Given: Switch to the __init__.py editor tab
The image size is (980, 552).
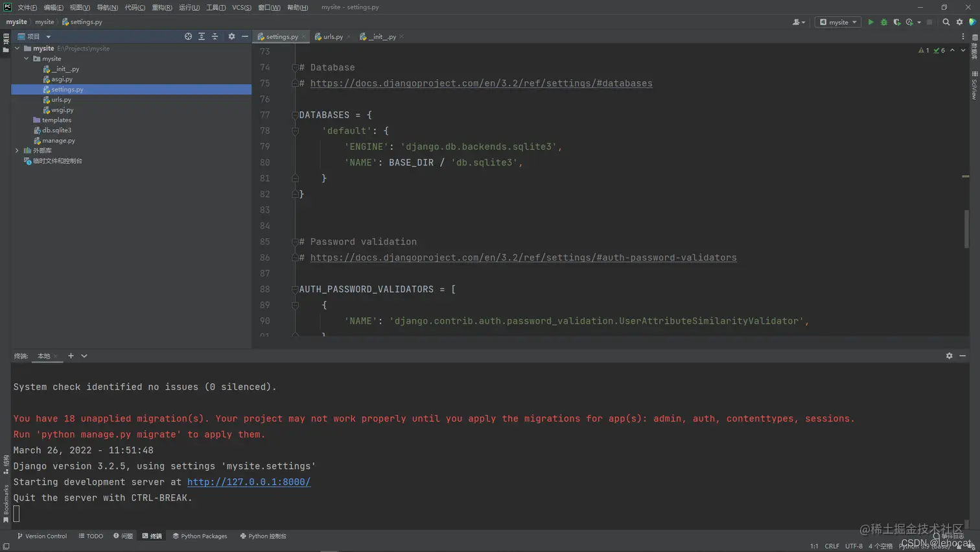Looking at the screenshot, I should [x=382, y=37].
